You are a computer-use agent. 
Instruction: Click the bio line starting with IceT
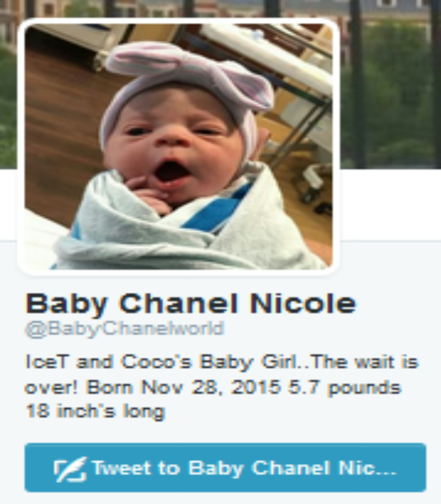[x=221, y=363]
